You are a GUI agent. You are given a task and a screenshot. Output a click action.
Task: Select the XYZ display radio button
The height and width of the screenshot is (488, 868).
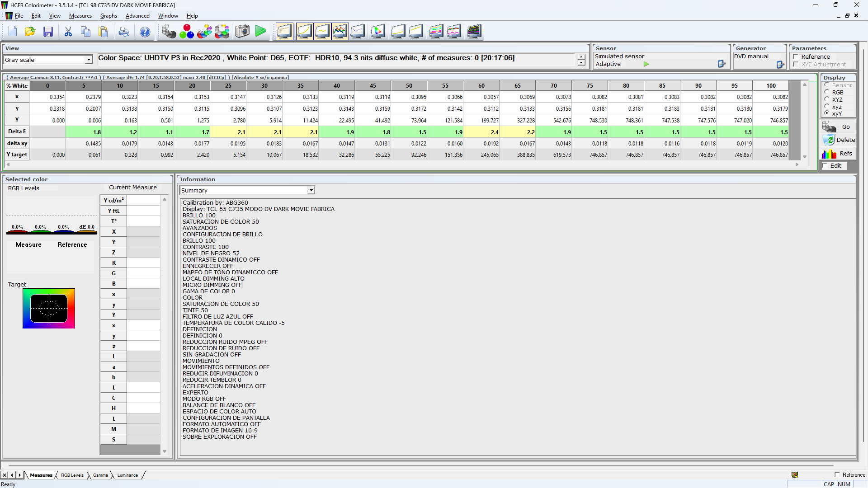click(x=827, y=99)
